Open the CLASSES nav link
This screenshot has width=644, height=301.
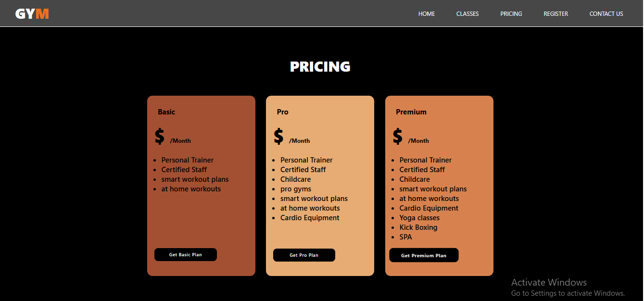coord(467,14)
